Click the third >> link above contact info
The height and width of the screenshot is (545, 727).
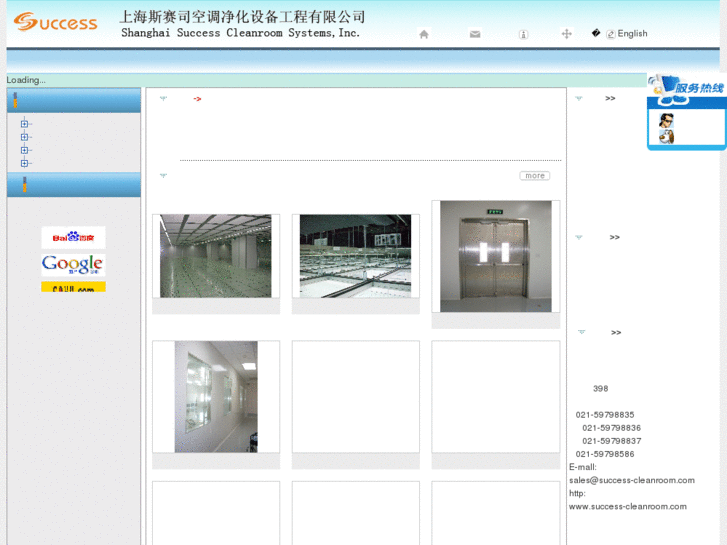pyautogui.click(x=616, y=333)
